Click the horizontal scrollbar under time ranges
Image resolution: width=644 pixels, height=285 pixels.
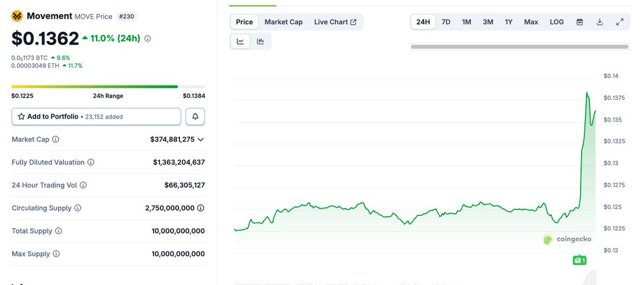pyautogui.click(x=519, y=47)
